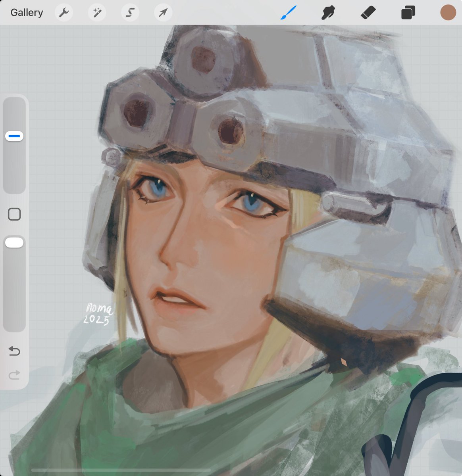This screenshot has width=462, height=476.
Task: Activate the Selection tool
Action: tap(130, 12)
